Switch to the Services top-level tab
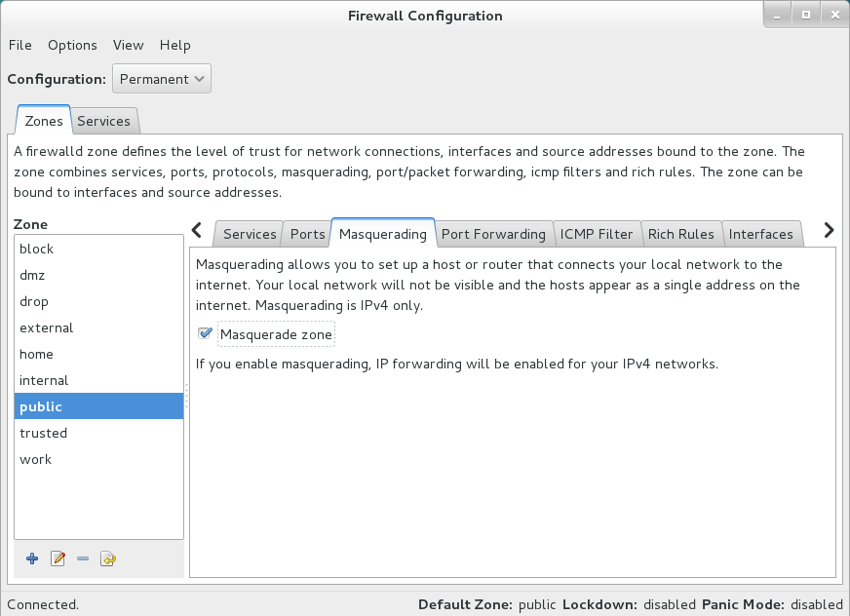Screen dimensions: 850x616 [103, 121]
